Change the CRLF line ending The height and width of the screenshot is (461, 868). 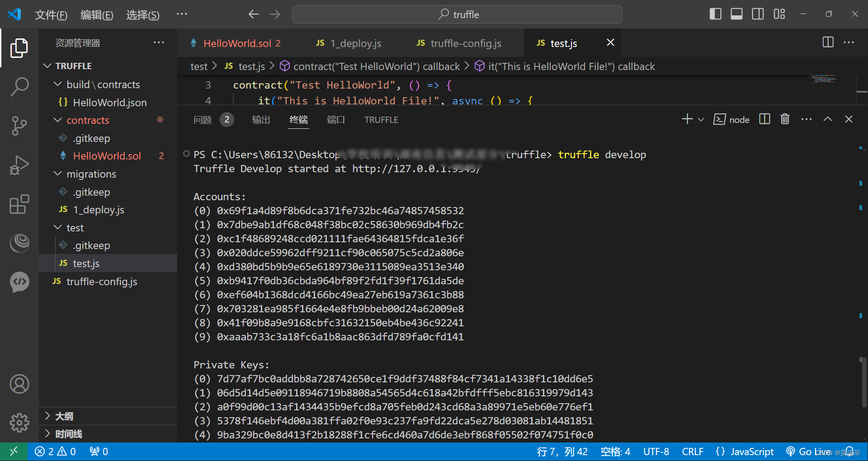(692, 452)
